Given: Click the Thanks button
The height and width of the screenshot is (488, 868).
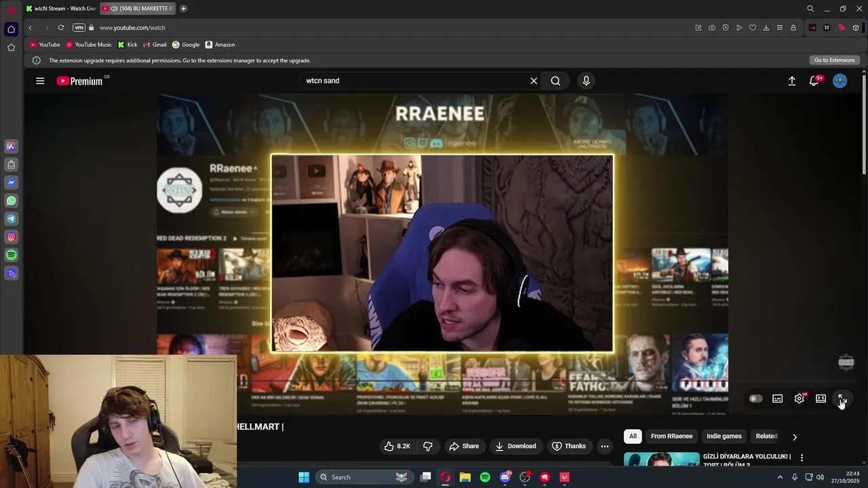Looking at the screenshot, I should click(x=568, y=446).
